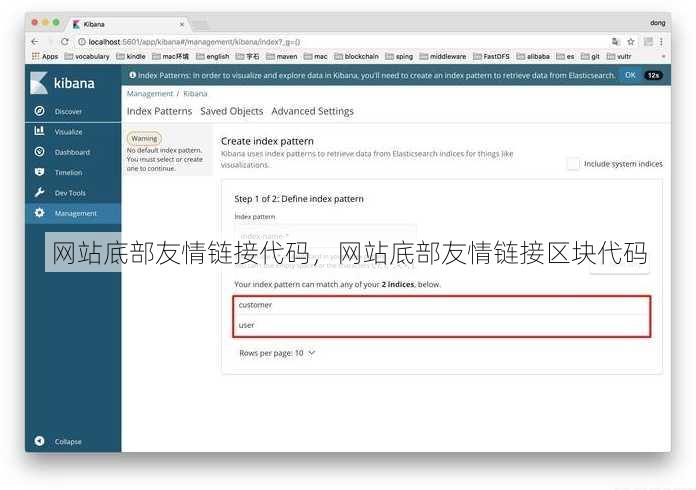This screenshot has height=490, width=696.
Task: Open Discover from the Kibana sidebar
Action: coord(67,111)
